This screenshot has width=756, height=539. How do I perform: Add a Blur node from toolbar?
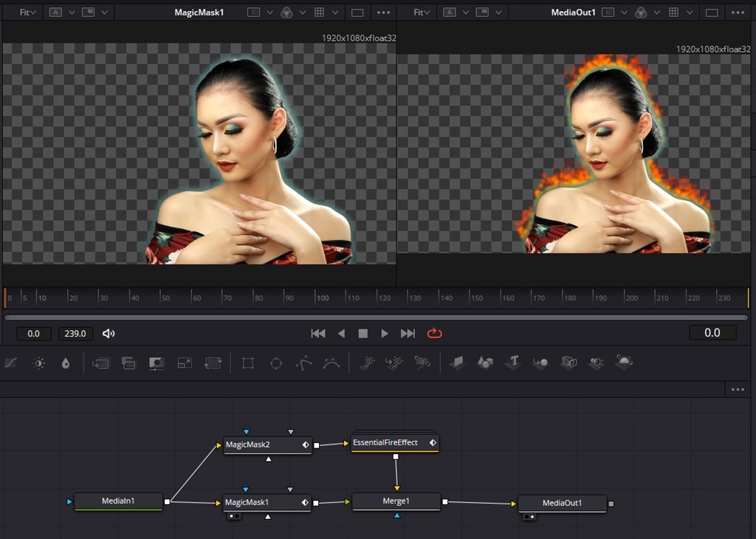(66, 363)
